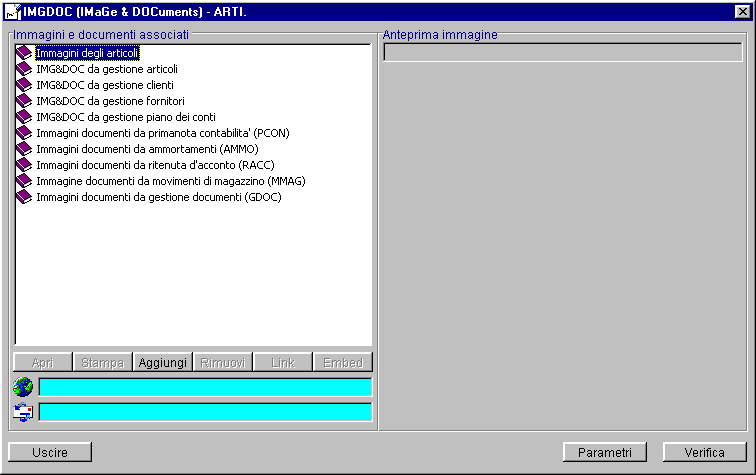Select Immagine documenti da movimenti di magazzino (MMAG)

pyautogui.click(x=170, y=181)
